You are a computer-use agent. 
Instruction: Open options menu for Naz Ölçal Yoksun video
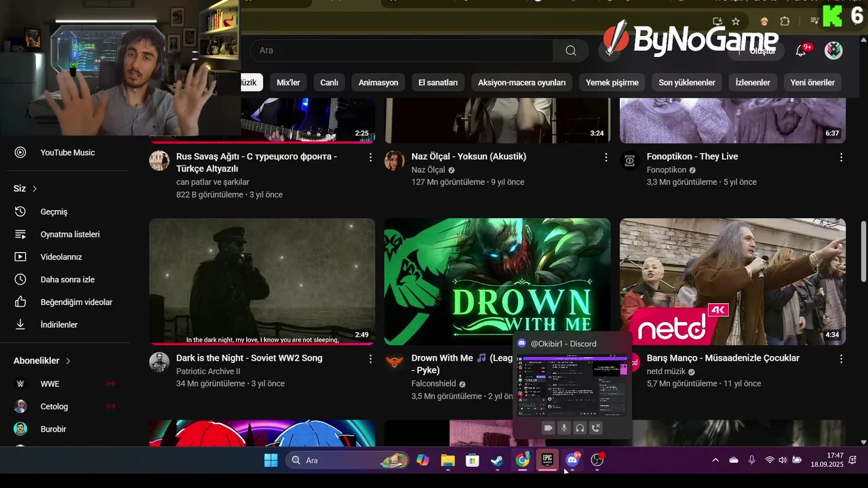tap(606, 157)
